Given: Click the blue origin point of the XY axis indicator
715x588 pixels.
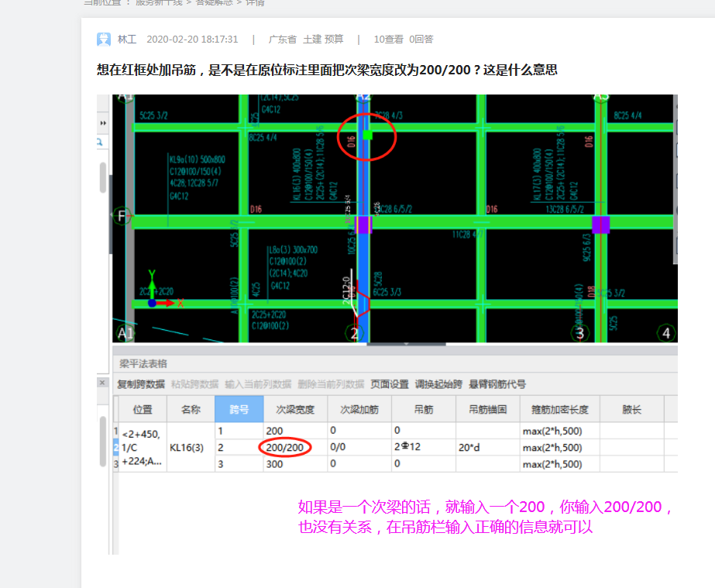Looking at the screenshot, I should tap(152, 303).
